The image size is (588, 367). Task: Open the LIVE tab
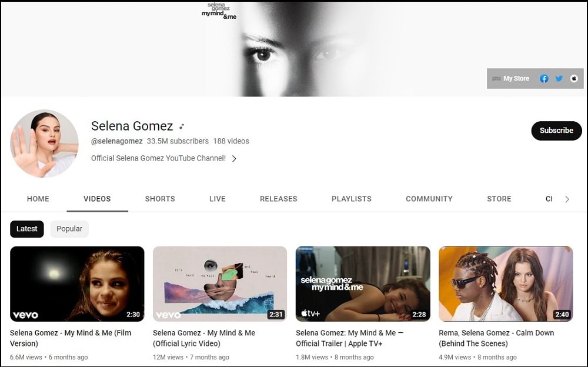pos(218,199)
